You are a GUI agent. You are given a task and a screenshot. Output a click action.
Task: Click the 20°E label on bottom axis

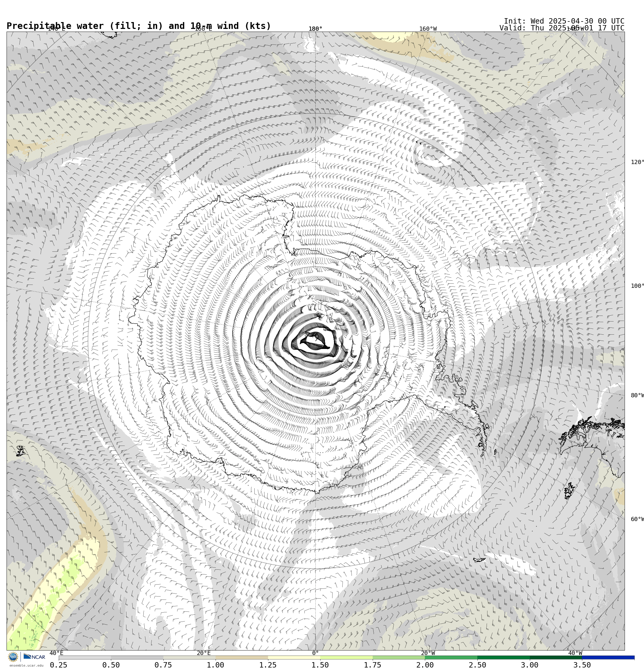point(203,653)
